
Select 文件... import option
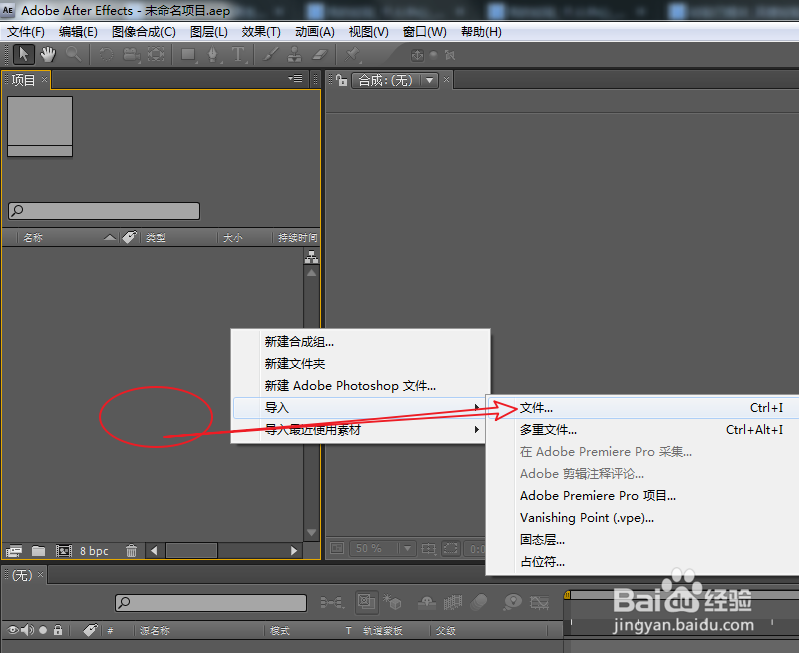click(x=643, y=408)
